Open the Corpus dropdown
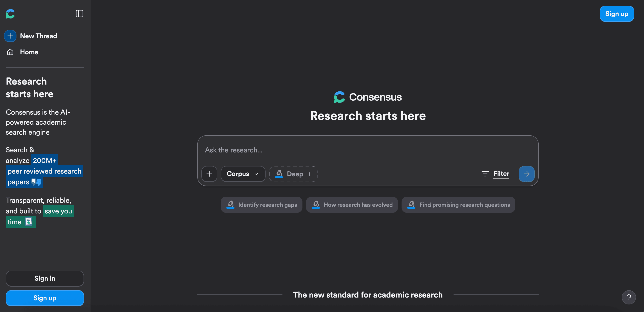Viewport: 644px width, 312px height. pyautogui.click(x=243, y=174)
